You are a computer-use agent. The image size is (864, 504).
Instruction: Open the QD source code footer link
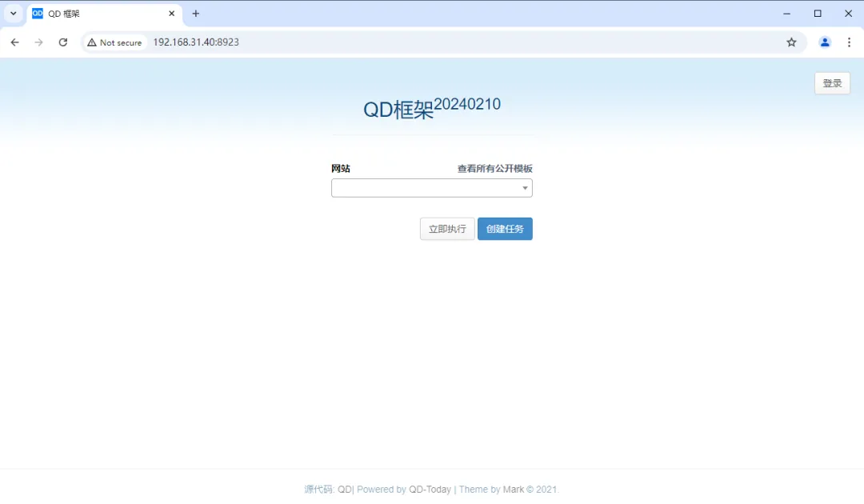344,490
